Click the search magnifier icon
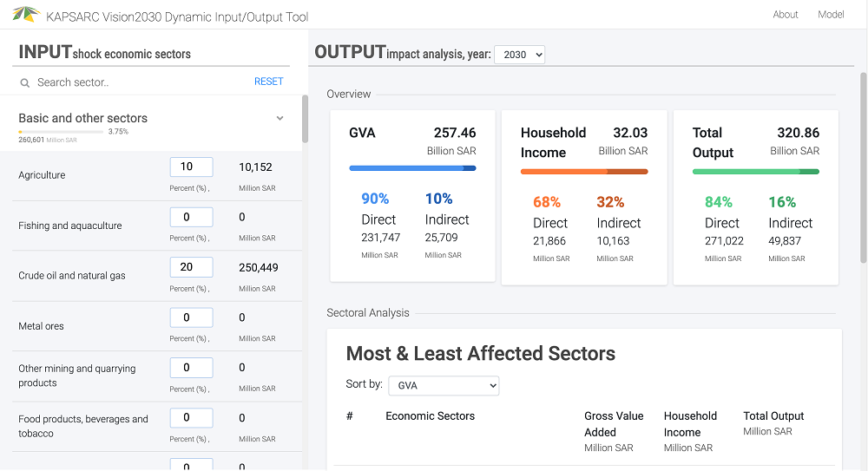 tap(25, 83)
